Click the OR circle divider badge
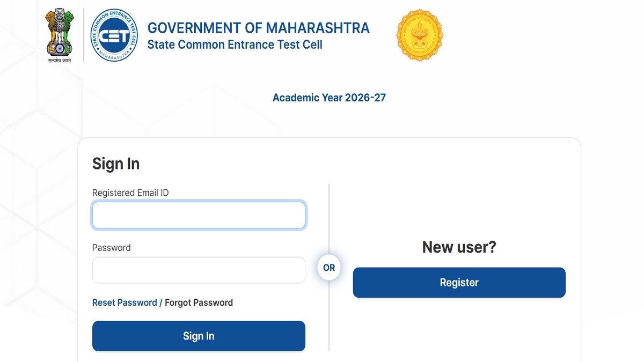 tap(329, 268)
